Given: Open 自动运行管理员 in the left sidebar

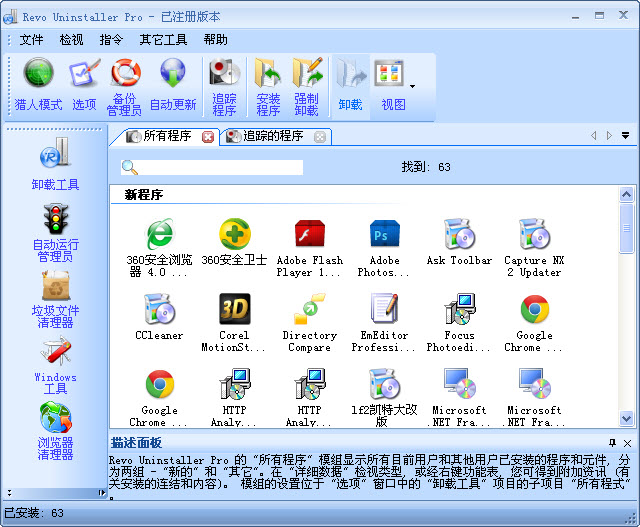Looking at the screenshot, I should point(56,232).
